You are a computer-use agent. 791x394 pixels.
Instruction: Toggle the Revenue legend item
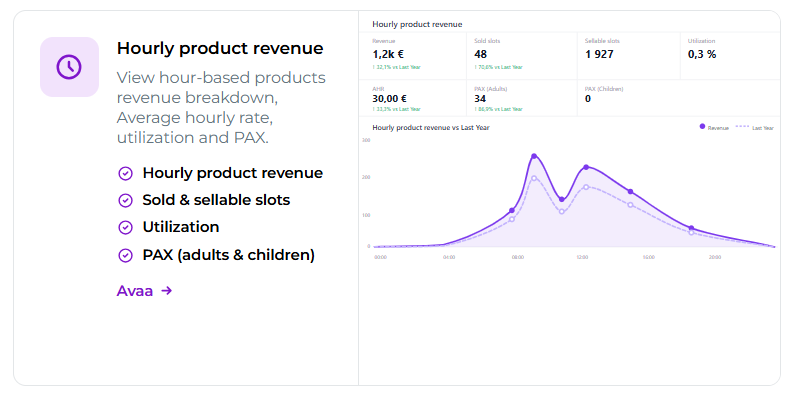coord(714,128)
